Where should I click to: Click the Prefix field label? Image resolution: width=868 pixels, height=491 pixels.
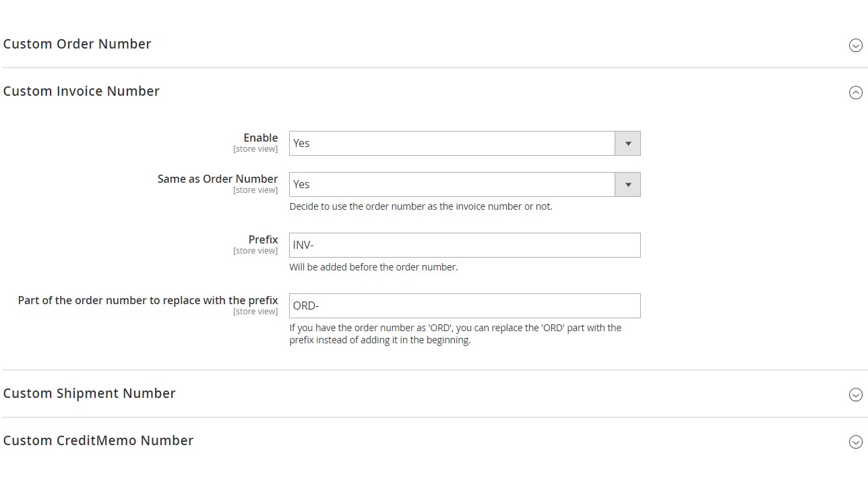coord(263,239)
